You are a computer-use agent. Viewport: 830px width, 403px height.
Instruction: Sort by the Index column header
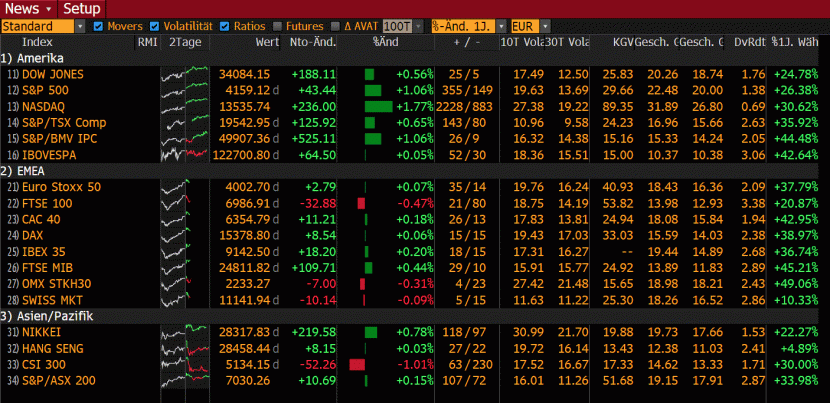[x=37, y=42]
